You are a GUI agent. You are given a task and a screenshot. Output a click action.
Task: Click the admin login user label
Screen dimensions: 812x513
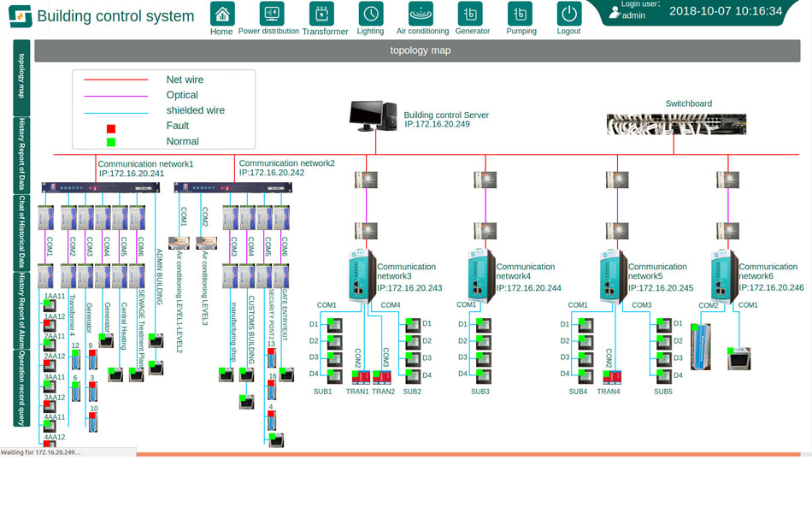[633, 15]
